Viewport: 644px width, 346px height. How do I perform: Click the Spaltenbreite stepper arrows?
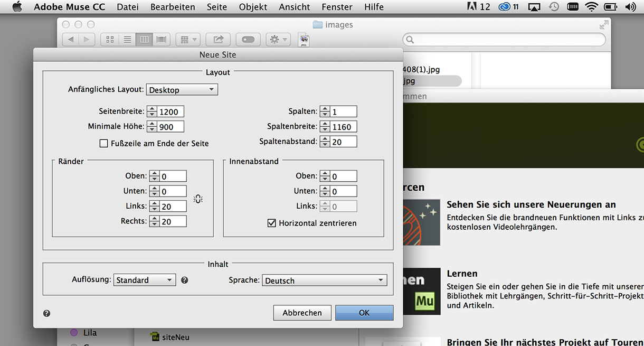(325, 126)
